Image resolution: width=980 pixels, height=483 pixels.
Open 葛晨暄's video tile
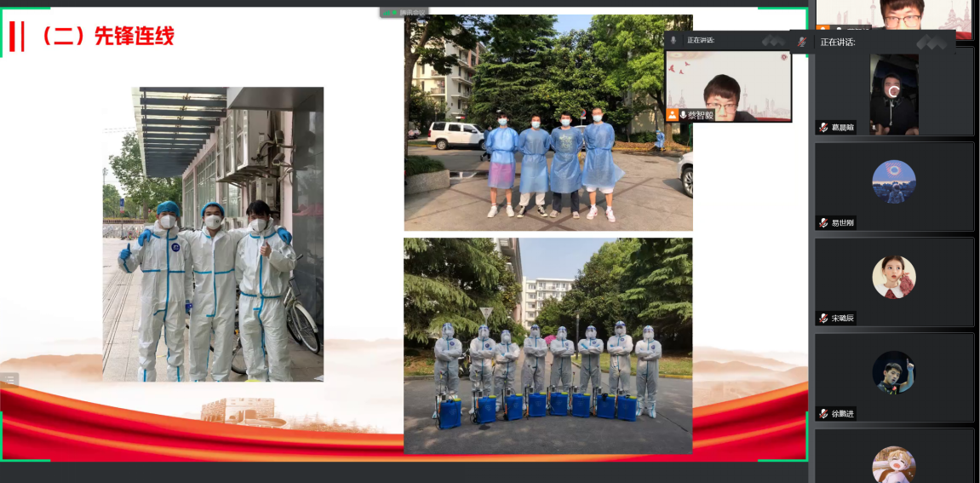tap(894, 94)
